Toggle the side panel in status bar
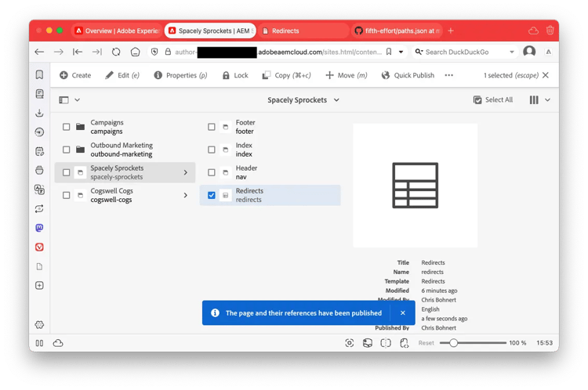588x390 pixels. pyautogui.click(x=39, y=343)
